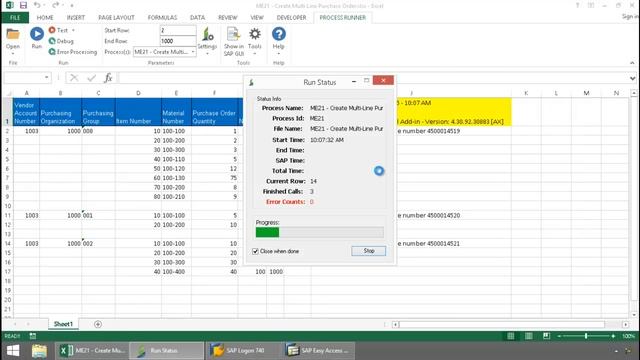640x360 pixels.
Task: Click the zoom out minus button
Action: [560, 336]
